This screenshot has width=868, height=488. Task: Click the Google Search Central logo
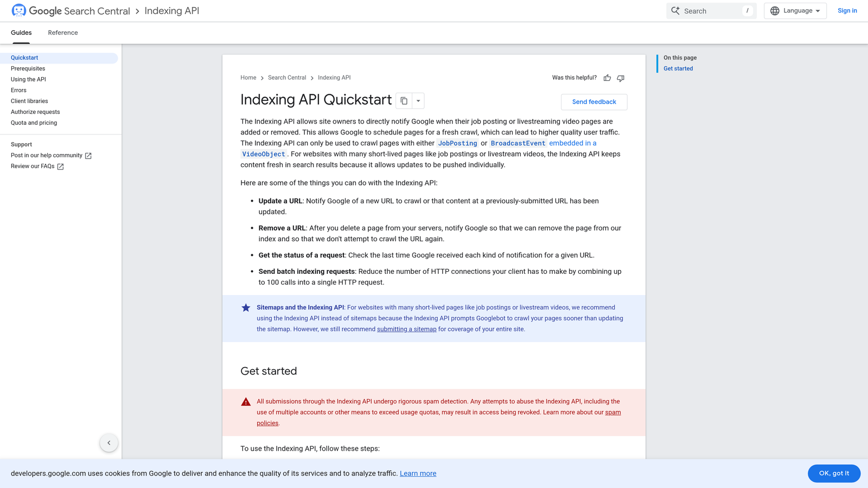point(69,10)
